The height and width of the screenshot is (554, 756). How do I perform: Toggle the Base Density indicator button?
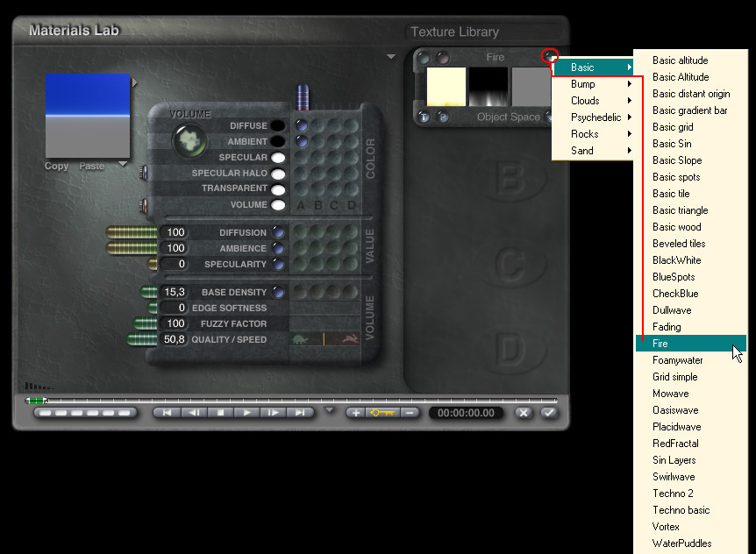point(278,292)
